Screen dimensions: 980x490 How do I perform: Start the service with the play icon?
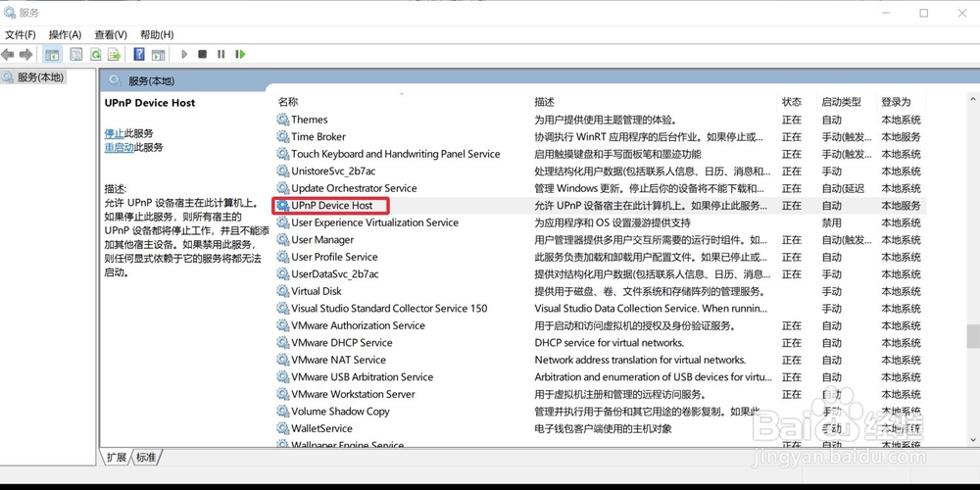[x=184, y=54]
